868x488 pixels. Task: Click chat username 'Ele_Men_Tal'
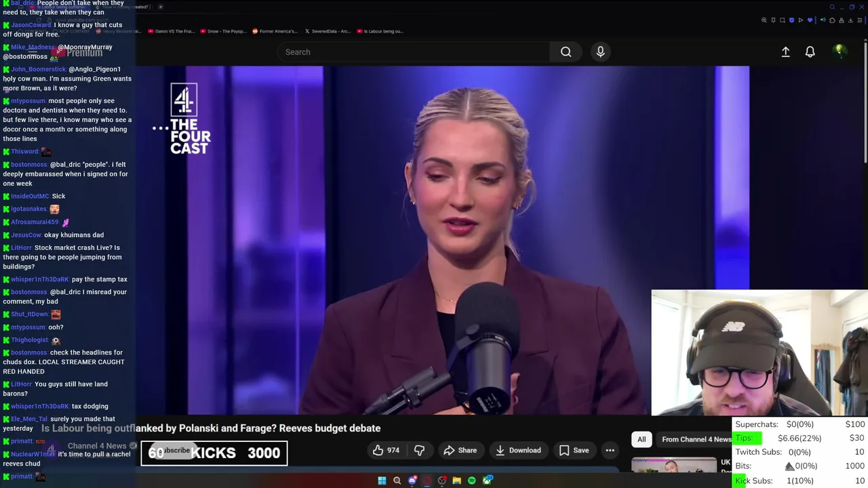29,419
